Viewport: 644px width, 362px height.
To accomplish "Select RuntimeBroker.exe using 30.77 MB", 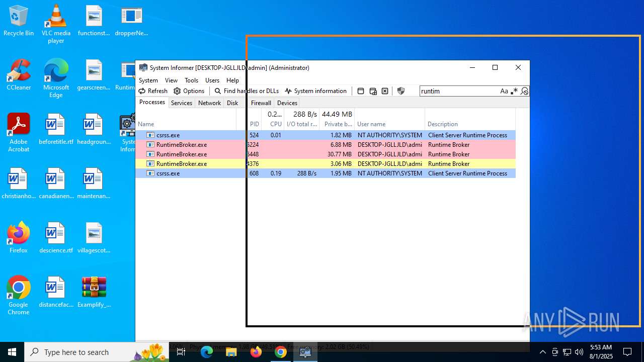I will (x=326, y=154).
